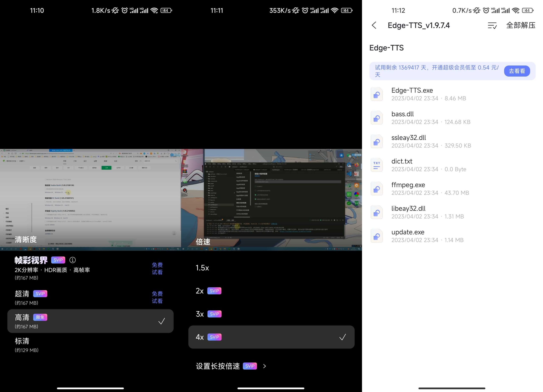This screenshot has height=392, width=543.
Task: Select the Edge-TTS.exe file name
Action: coord(412,91)
